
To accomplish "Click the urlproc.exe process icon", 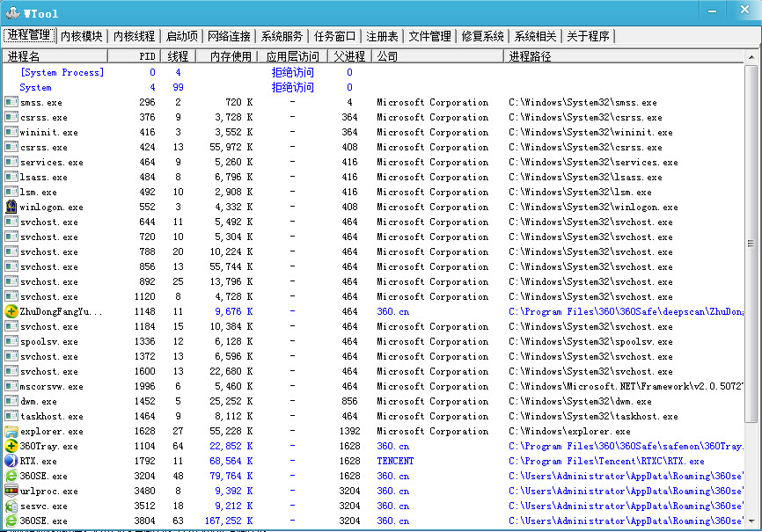I will 11,491.
